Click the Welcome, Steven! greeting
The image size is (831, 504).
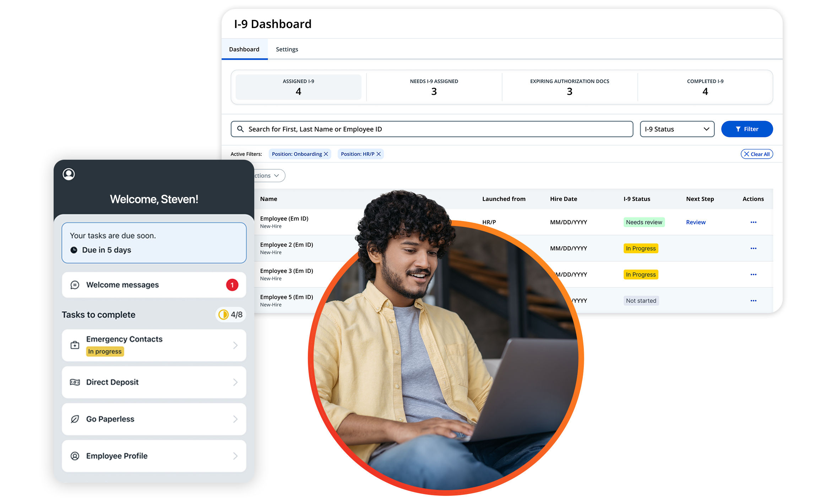click(154, 199)
